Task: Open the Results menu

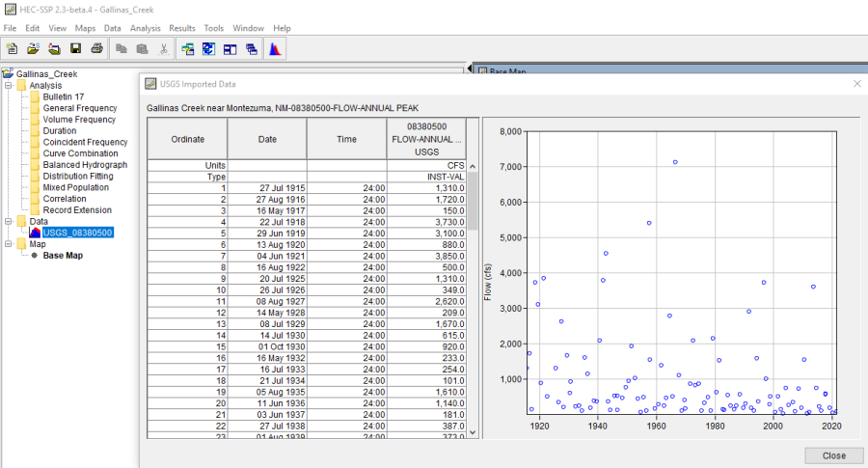Action: pyautogui.click(x=182, y=28)
